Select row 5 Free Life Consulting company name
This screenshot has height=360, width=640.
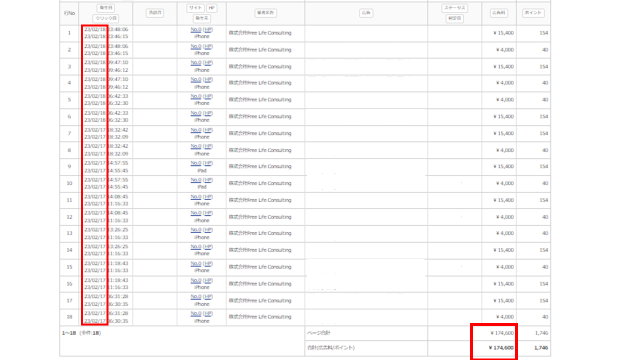click(260, 100)
